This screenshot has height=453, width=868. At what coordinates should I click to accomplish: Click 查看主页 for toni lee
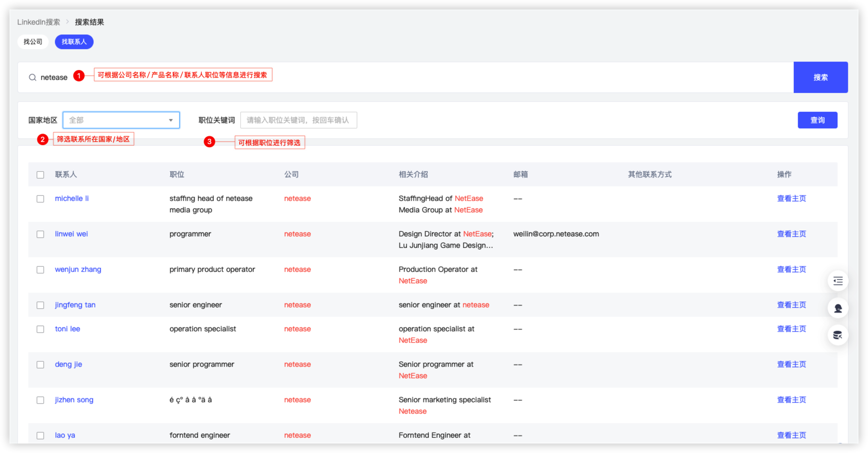[x=792, y=329]
